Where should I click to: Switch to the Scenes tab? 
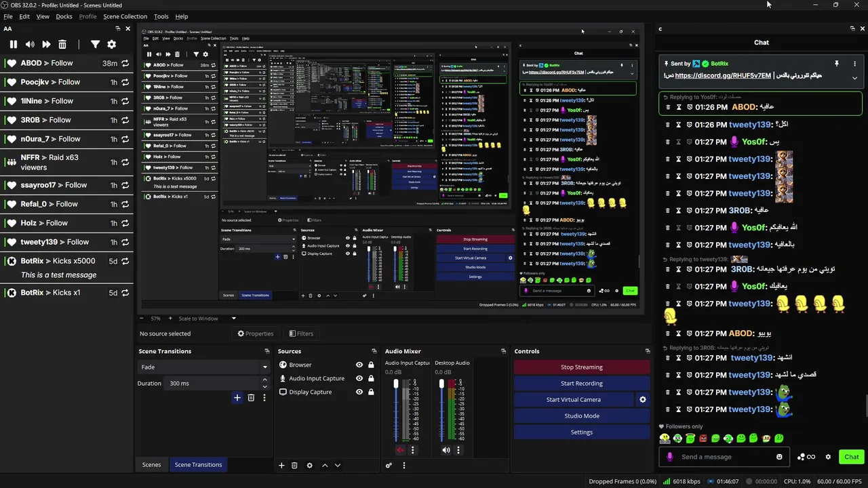pos(151,465)
